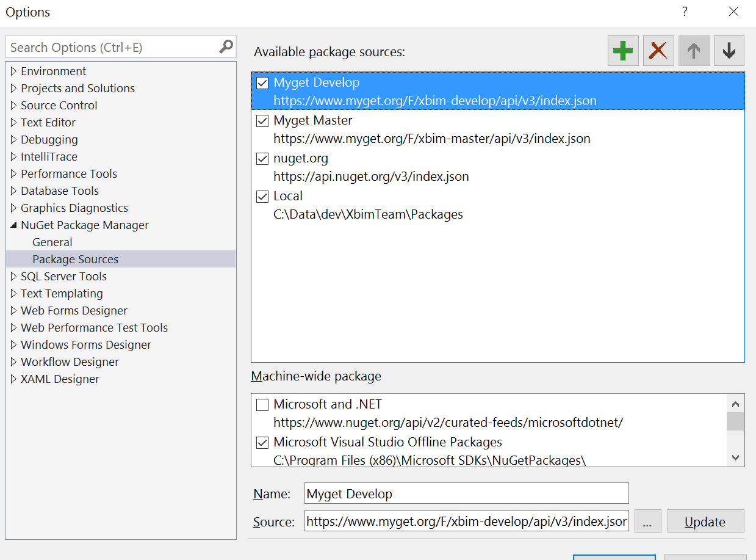756x560 pixels.
Task: Click the help question mark icon
Action: pyautogui.click(x=685, y=12)
